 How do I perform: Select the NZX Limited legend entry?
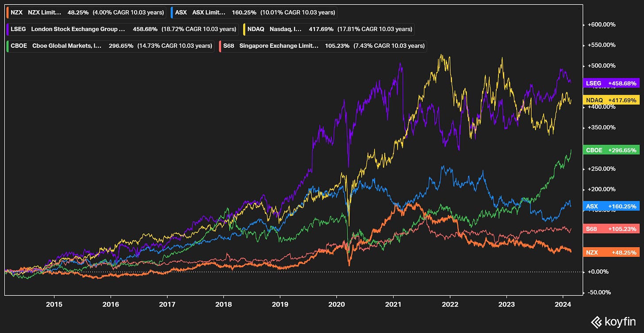(87, 12)
